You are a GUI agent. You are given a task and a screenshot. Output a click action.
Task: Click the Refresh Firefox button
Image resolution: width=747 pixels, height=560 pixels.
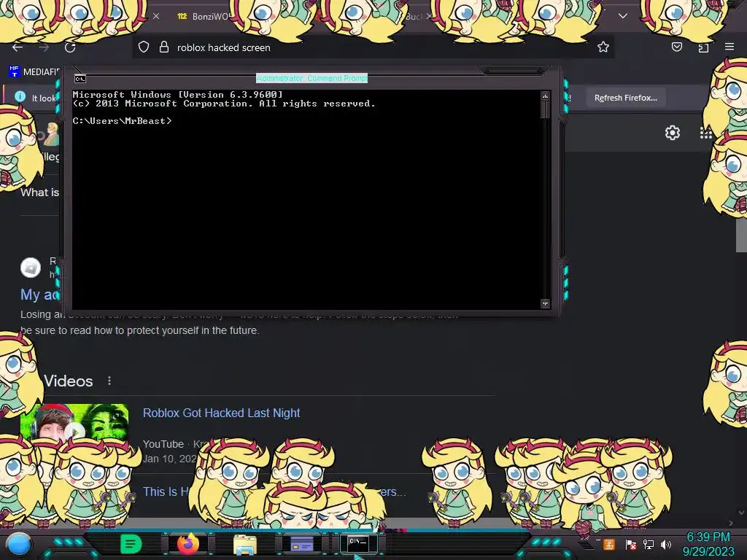pyautogui.click(x=625, y=98)
